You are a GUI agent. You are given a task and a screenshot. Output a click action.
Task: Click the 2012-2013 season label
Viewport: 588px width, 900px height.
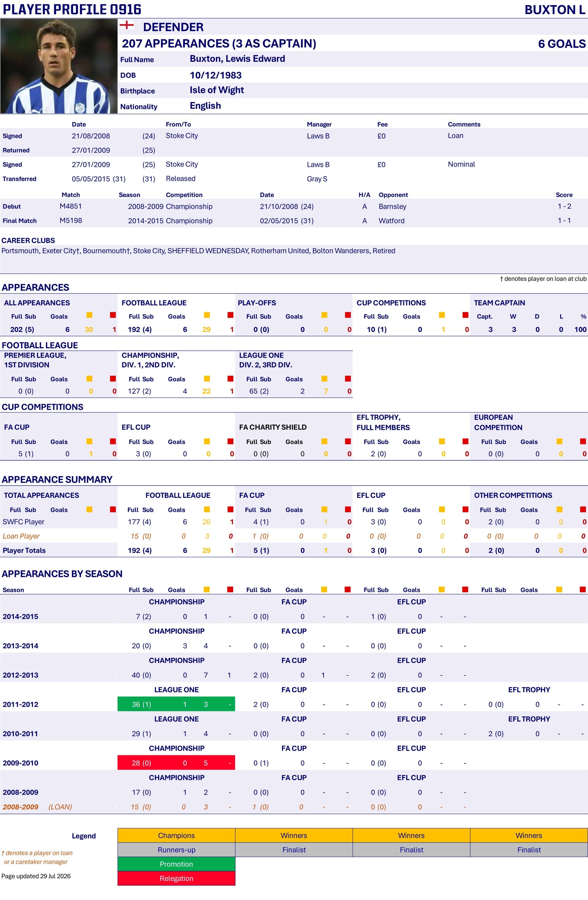coord(21,675)
